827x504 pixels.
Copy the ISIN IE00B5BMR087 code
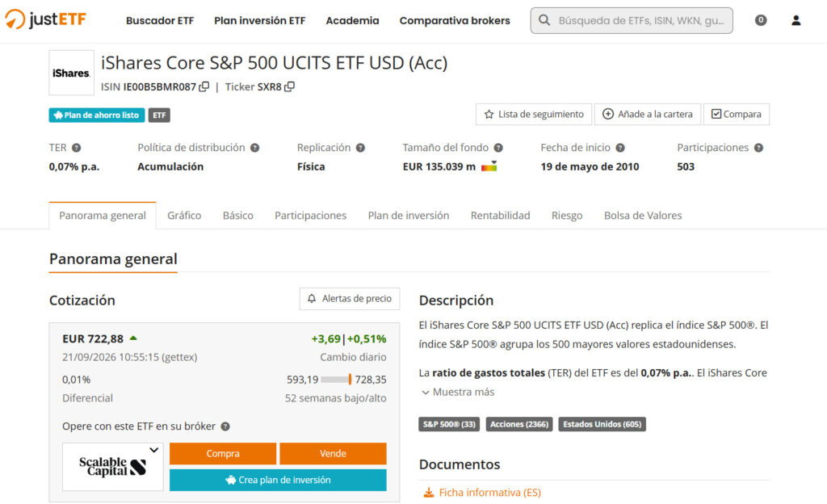click(x=204, y=86)
